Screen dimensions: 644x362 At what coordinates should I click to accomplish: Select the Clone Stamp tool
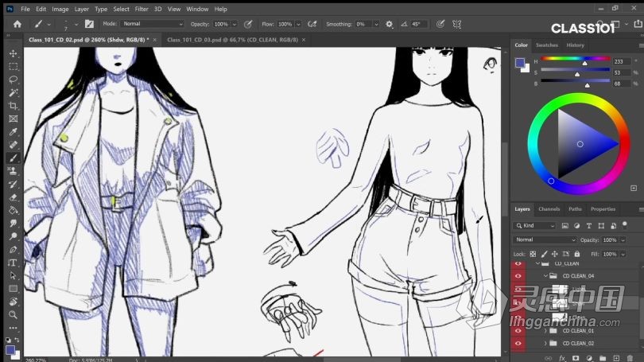tap(14, 171)
